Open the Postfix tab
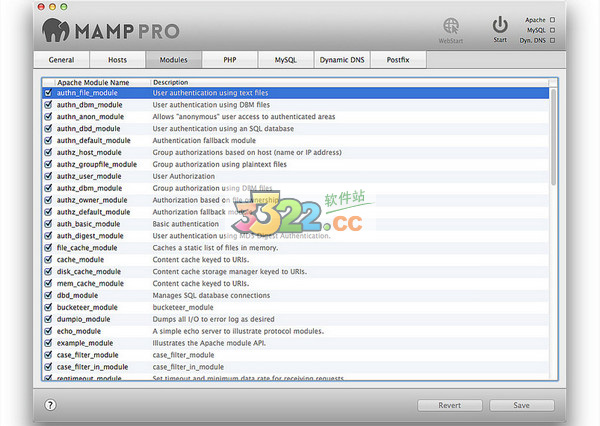Screen dimensions: 600x426 pos(398,60)
